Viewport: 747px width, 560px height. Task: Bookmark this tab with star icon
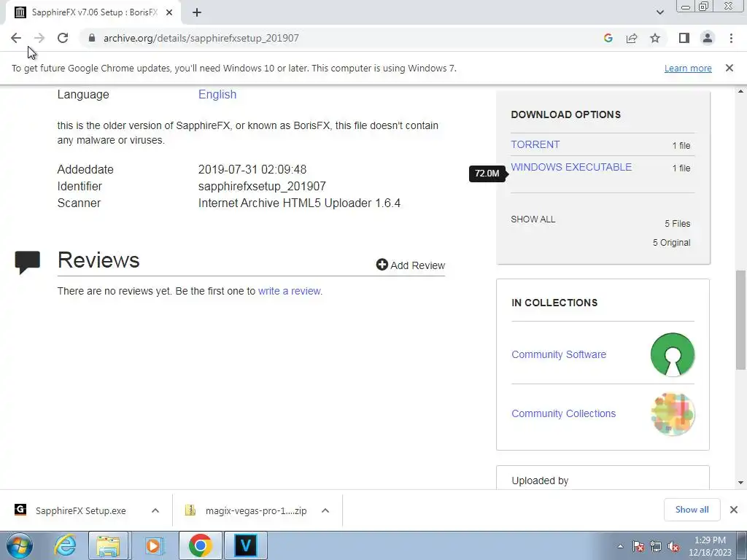coord(655,38)
